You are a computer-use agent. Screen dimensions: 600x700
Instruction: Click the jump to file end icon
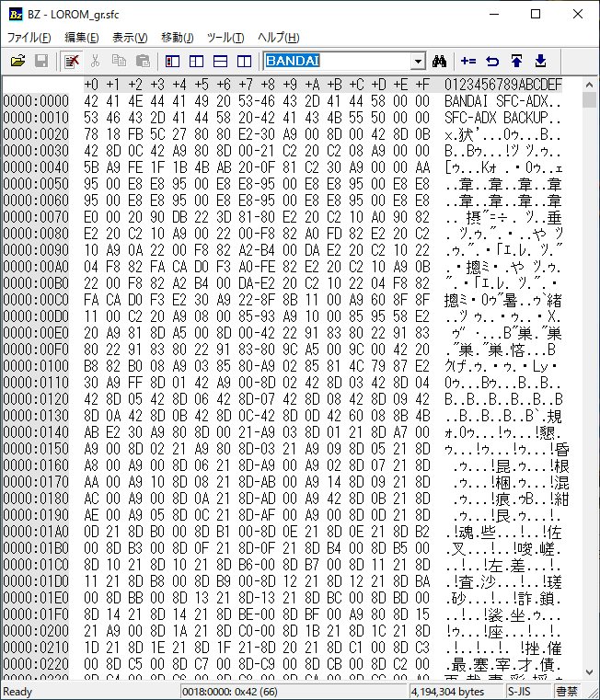coord(540,61)
